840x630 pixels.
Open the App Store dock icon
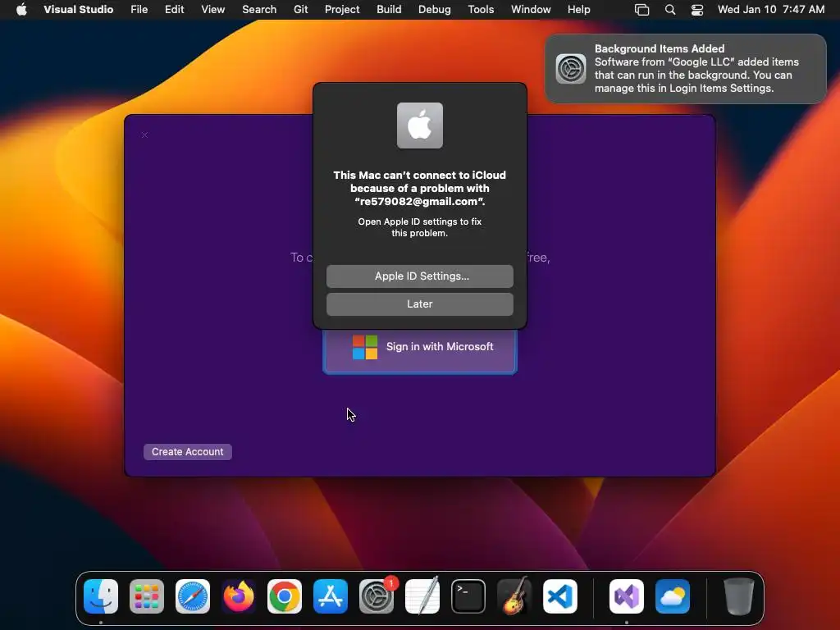coord(331,596)
